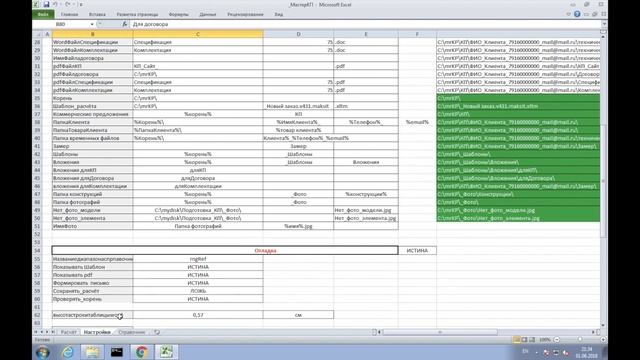Select row 54 header

(x=38, y=251)
